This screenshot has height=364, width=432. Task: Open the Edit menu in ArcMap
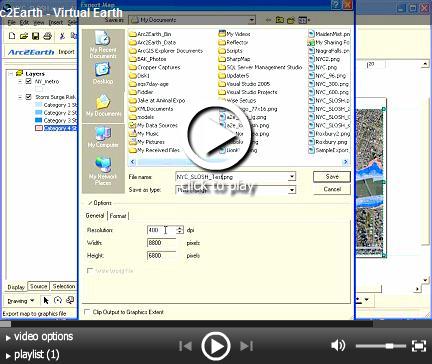click(x=24, y=22)
